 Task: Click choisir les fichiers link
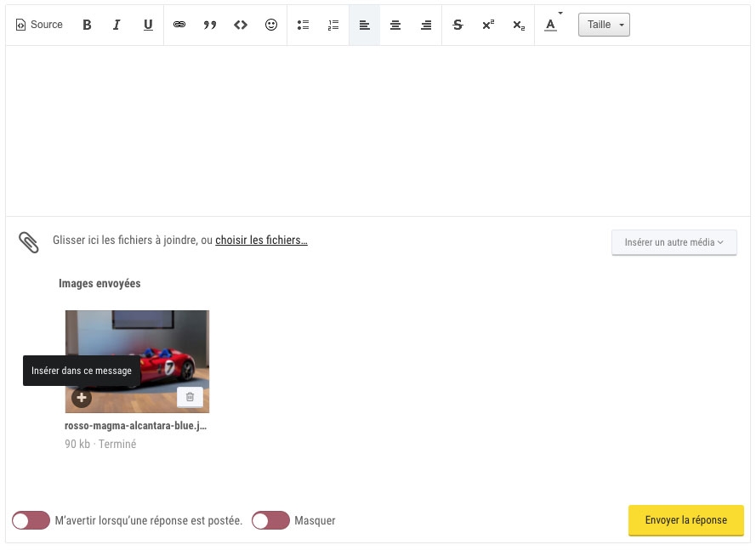[261, 240]
